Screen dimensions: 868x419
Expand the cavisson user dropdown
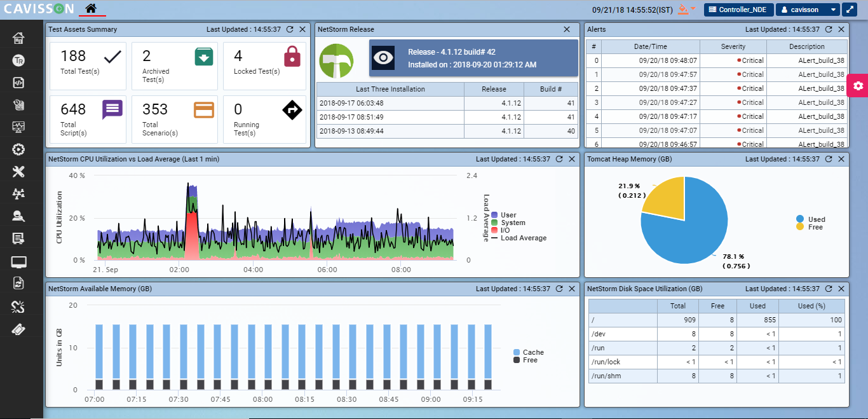point(808,10)
